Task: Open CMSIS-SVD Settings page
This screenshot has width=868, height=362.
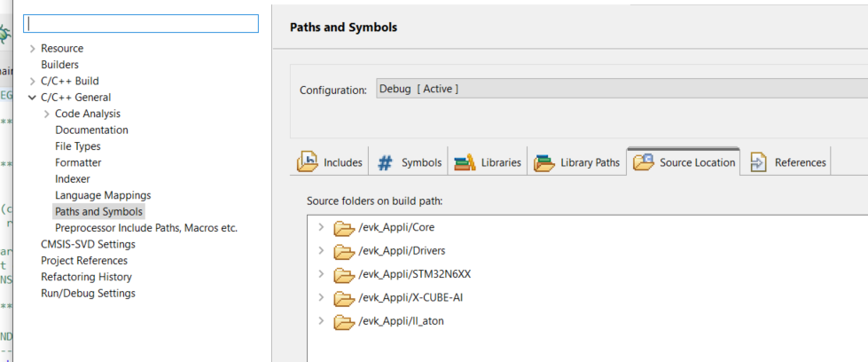Action: [88, 244]
